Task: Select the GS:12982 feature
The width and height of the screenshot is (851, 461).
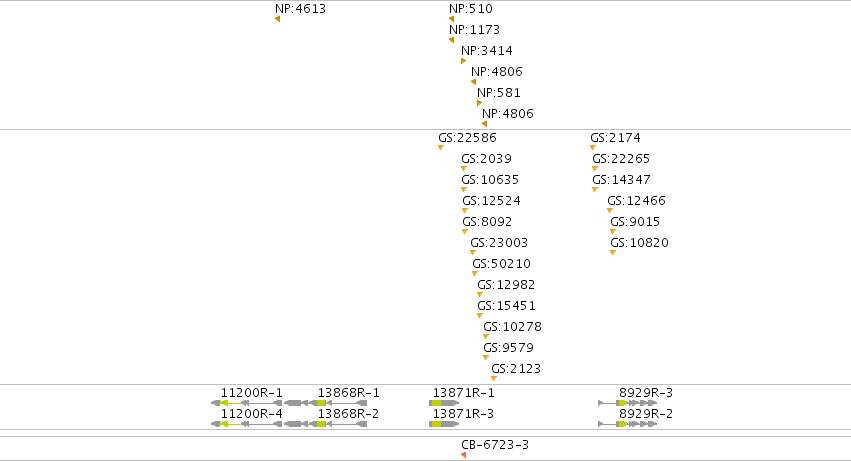Action: 480,295
